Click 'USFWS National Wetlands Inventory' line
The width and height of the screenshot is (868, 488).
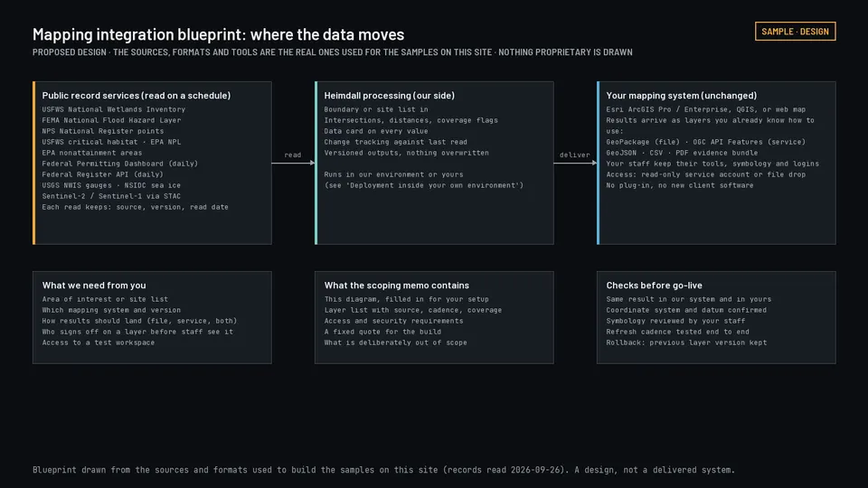[114, 109]
